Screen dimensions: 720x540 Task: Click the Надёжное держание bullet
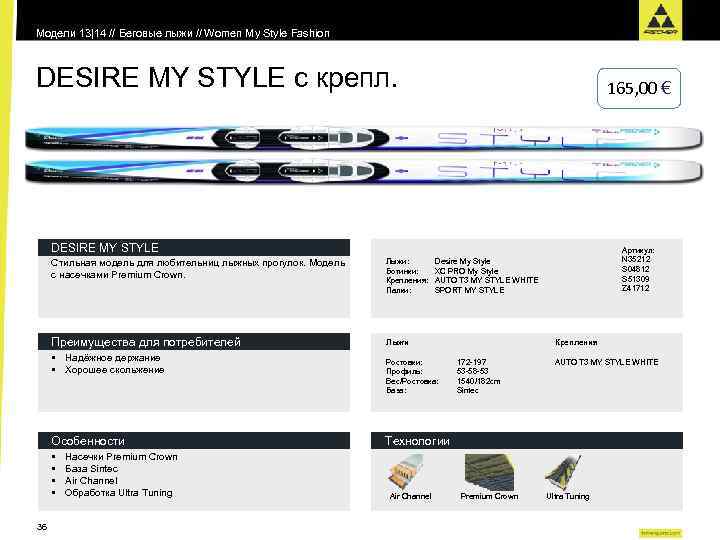tap(112, 358)
